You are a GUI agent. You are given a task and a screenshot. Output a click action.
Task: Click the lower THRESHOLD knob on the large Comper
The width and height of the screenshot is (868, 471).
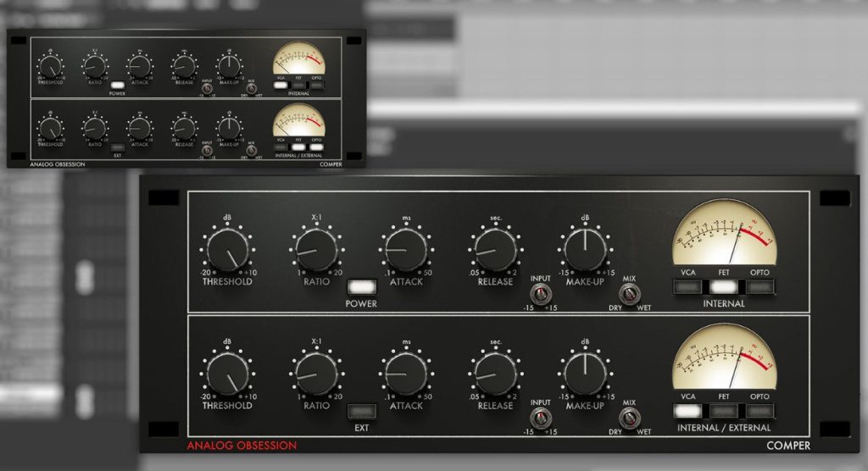coord(227,374)
